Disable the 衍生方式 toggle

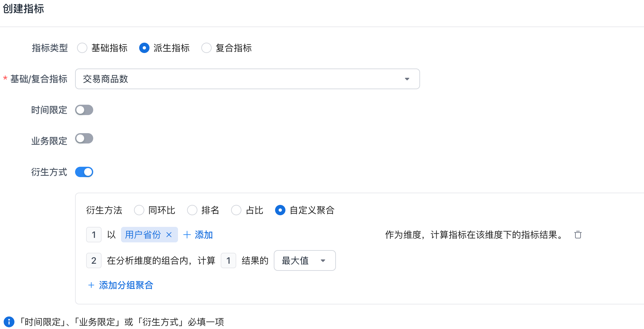click(84, 172)
